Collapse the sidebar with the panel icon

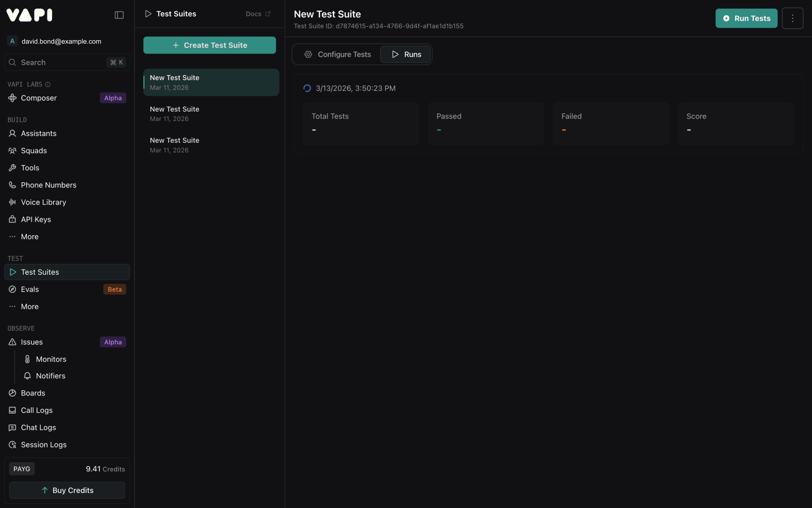119,15
